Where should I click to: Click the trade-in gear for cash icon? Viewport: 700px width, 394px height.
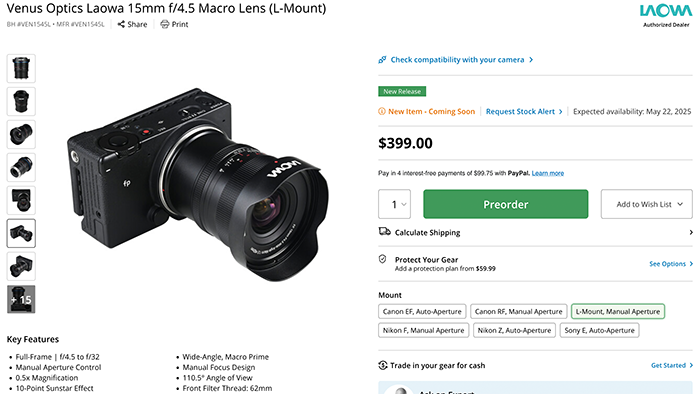click(x=383, y=365)
